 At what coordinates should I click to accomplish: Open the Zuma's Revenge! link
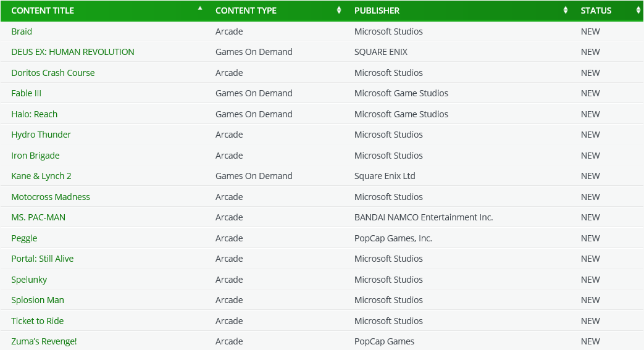pos(44,341)
